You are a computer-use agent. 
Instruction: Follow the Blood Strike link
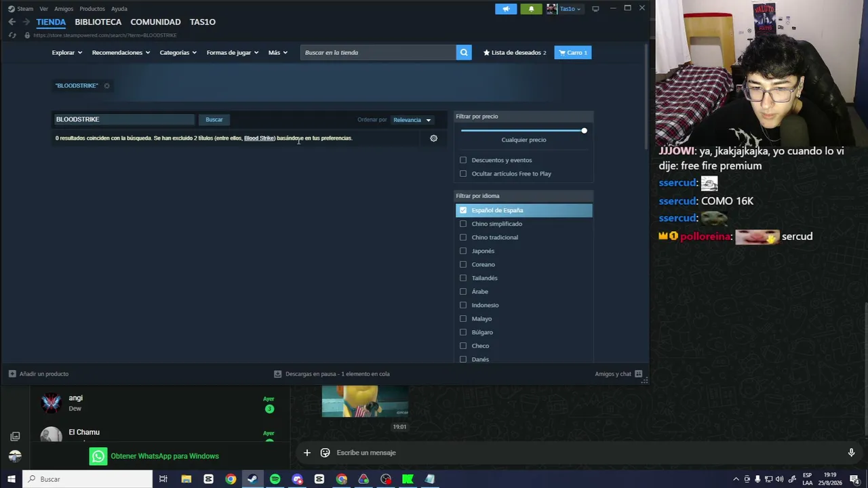(259, 138)
